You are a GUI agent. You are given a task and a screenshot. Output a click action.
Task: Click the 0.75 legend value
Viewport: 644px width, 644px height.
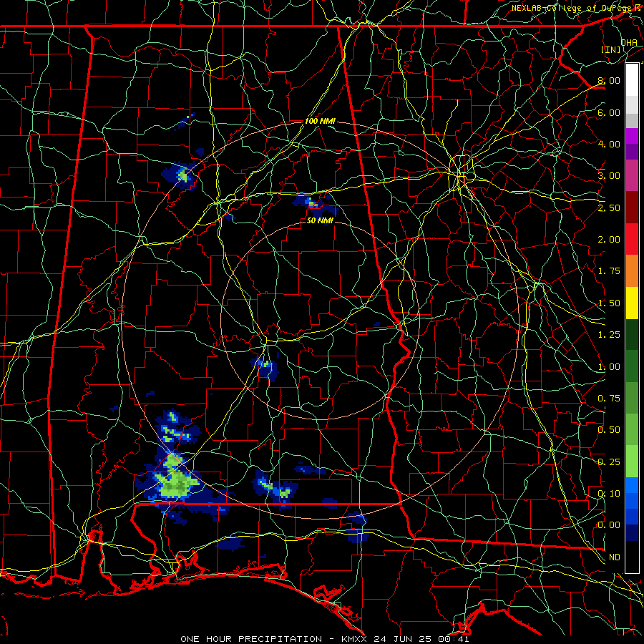pyautogui.click(x=609, y=399)
